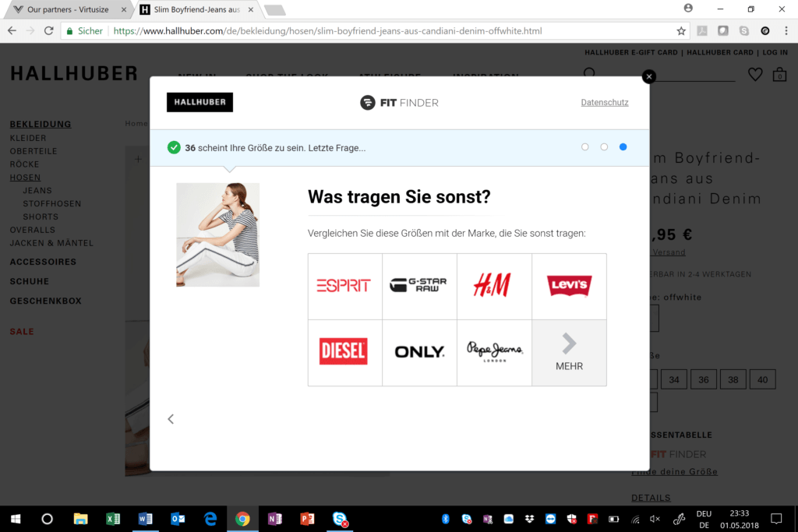Open Word from the taskbar
The image size is (798, 532).
click(145, 519)
